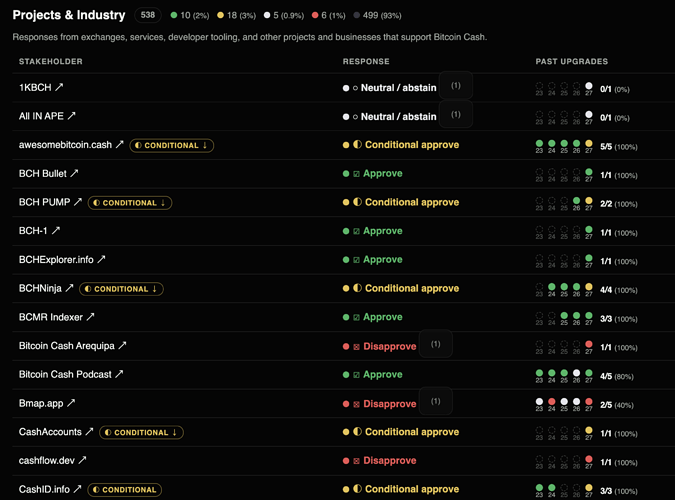Filter by the yellow 18 (3%) conditional count
Screen dimensions: 675x500
pyautogui.click(x=236, y=16)
